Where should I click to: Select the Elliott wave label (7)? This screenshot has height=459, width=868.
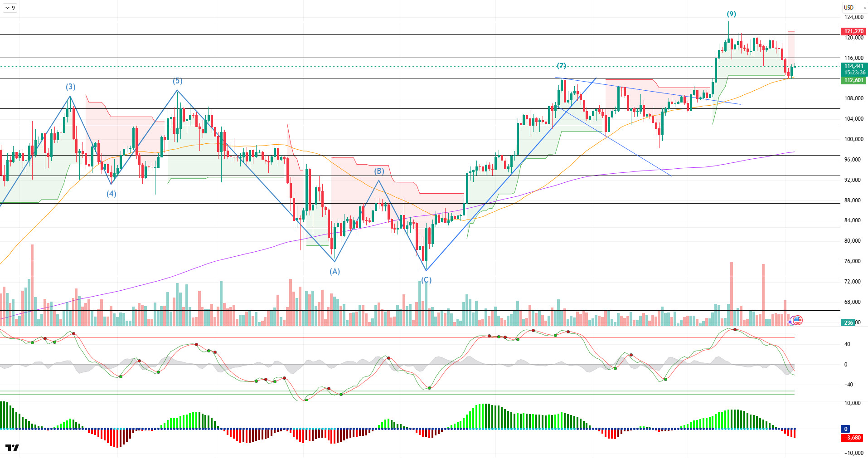[562, 66]
